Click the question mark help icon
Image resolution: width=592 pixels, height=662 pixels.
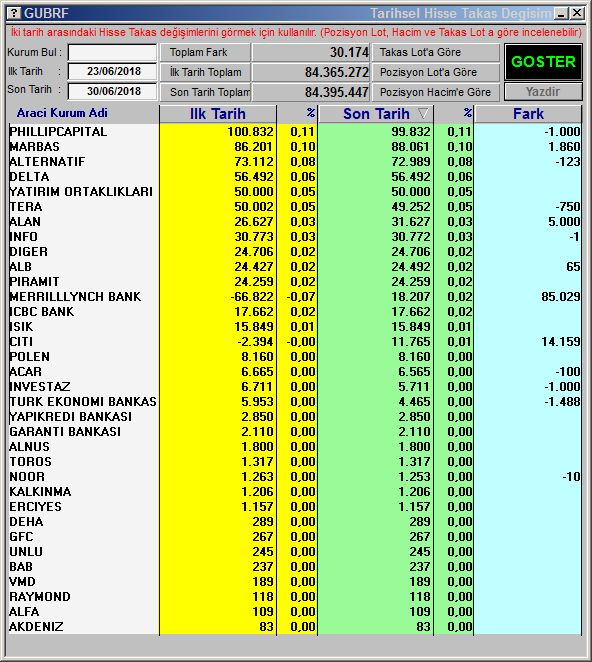[x=14, y=13]
